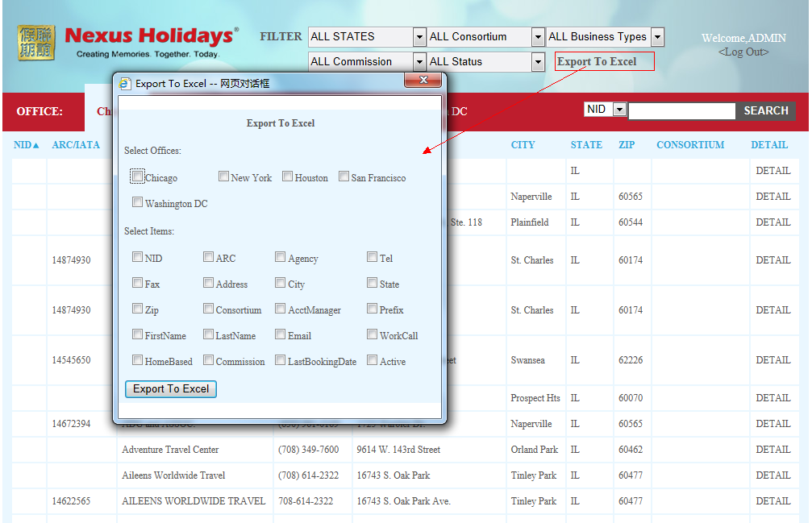Sort table by CONSORTIUM column header
The width and height of the screenshot is (812, 523).
(690, 145)
